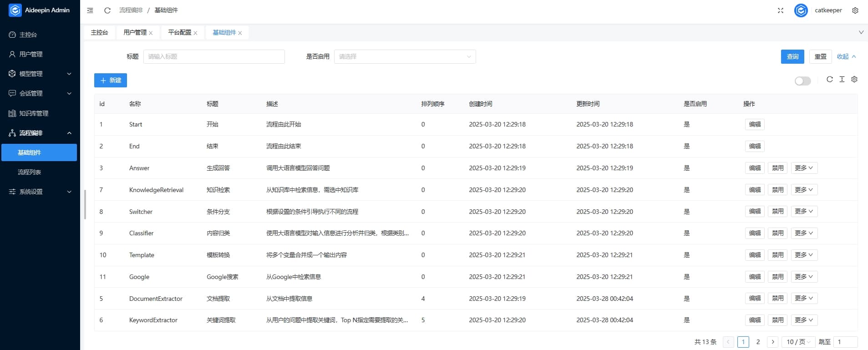Disable the Switcher component
868x350 pixels.
click(x=777, y=211)
